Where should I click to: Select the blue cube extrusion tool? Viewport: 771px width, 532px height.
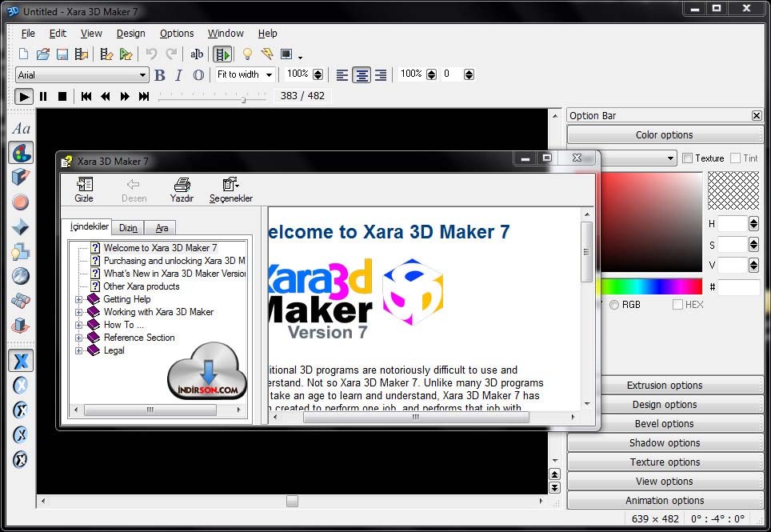point(21,177)
